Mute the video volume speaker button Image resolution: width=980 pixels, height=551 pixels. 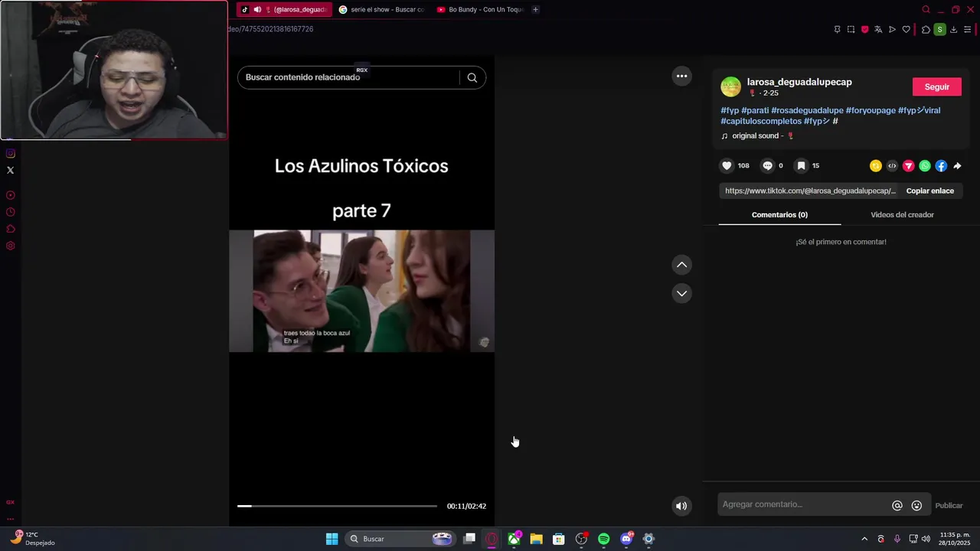pos(681,506)
